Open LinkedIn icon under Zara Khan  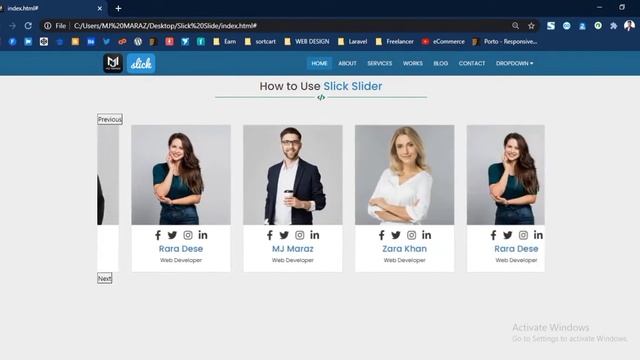click(427, 235)
